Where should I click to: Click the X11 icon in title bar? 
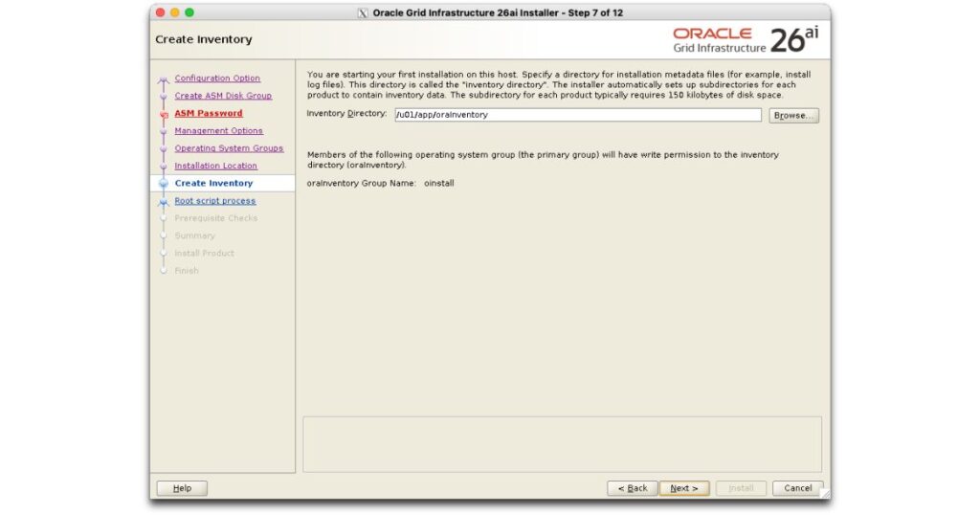(x=363, y=13)
